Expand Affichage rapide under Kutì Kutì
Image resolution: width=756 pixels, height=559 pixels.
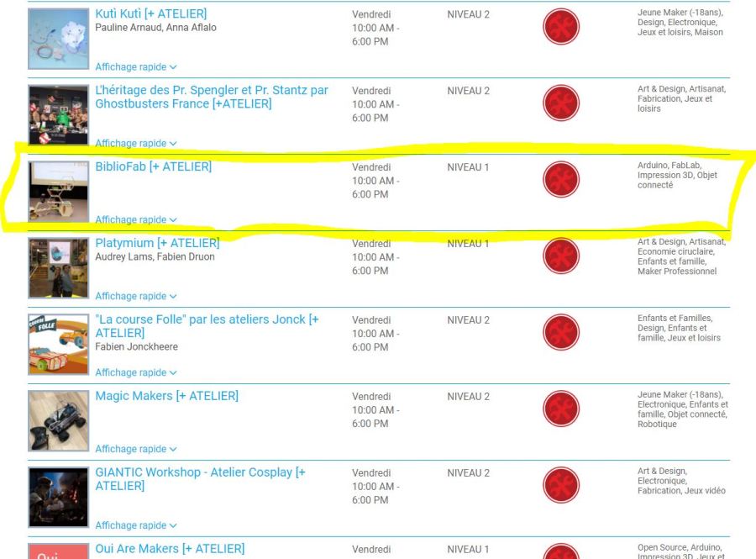coord(136,67)
